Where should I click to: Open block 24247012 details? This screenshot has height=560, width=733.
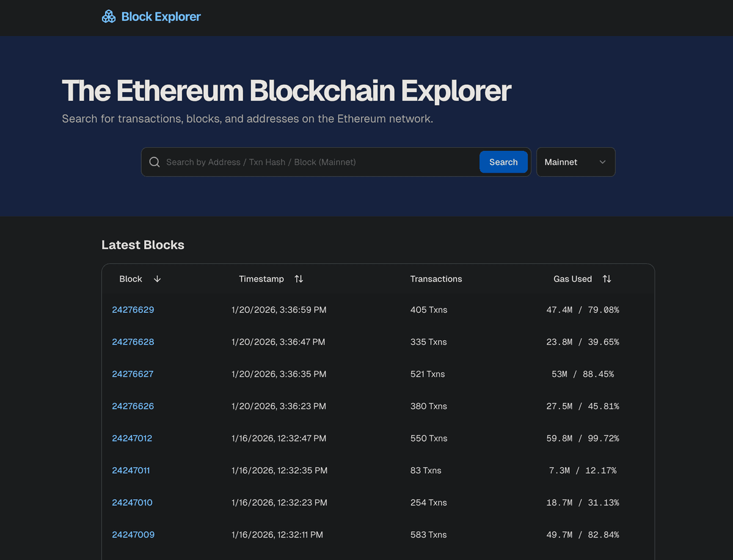(x=132, y=438)
